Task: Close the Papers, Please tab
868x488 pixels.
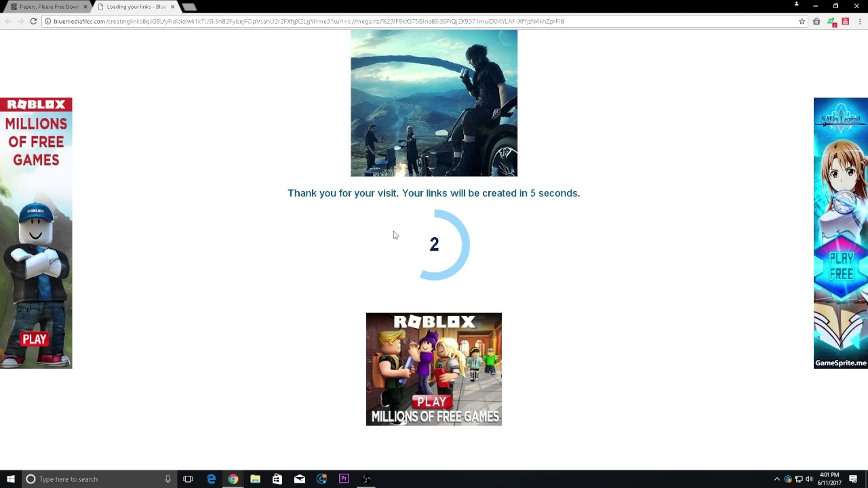Action: pyautogui.click(x=85, y=7)
